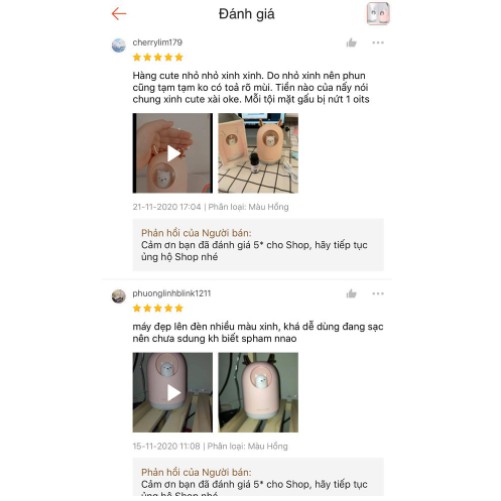Like phuonglinhblink1211's review with thumbs-up
Screen dimensions: 501x501
[351, 294]
